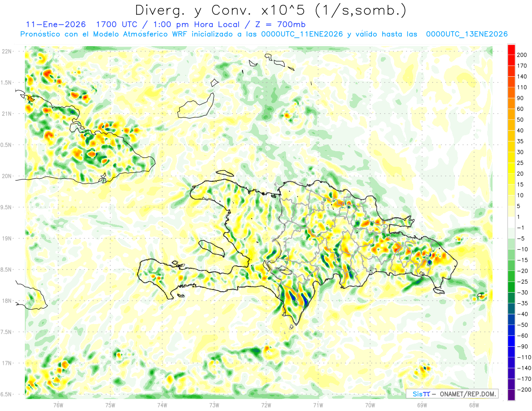
Task: Click the '70W' longitude label
Action: pyautogui.click(x=370, y=404)
